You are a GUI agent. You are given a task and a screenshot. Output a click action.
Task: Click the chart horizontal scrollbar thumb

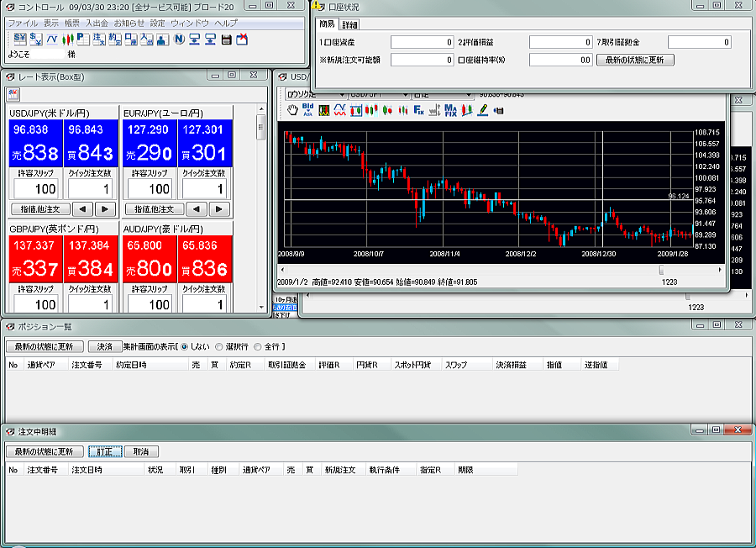pyautogui.click(x=662, y=270)
